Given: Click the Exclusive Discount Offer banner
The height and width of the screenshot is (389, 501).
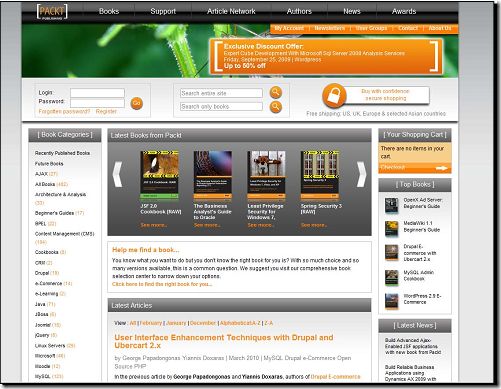Looking at the screenshot, I should (x=326, y=56).
